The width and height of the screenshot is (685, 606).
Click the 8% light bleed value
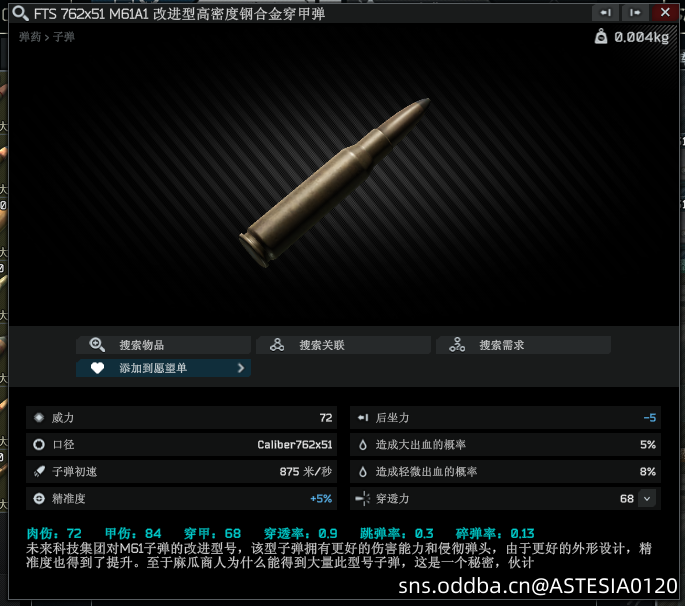[648, 472]
